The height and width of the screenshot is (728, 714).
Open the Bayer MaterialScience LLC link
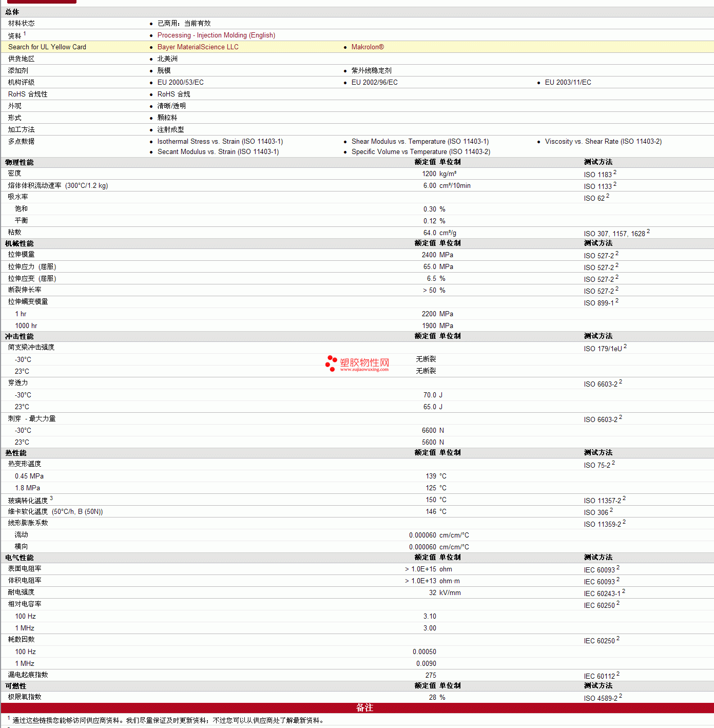tap(198, 47)
